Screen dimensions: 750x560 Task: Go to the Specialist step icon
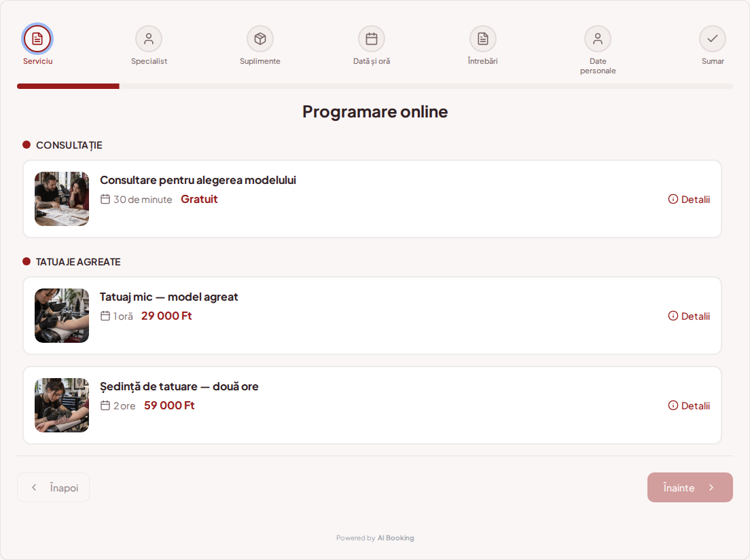coord(149,39)
